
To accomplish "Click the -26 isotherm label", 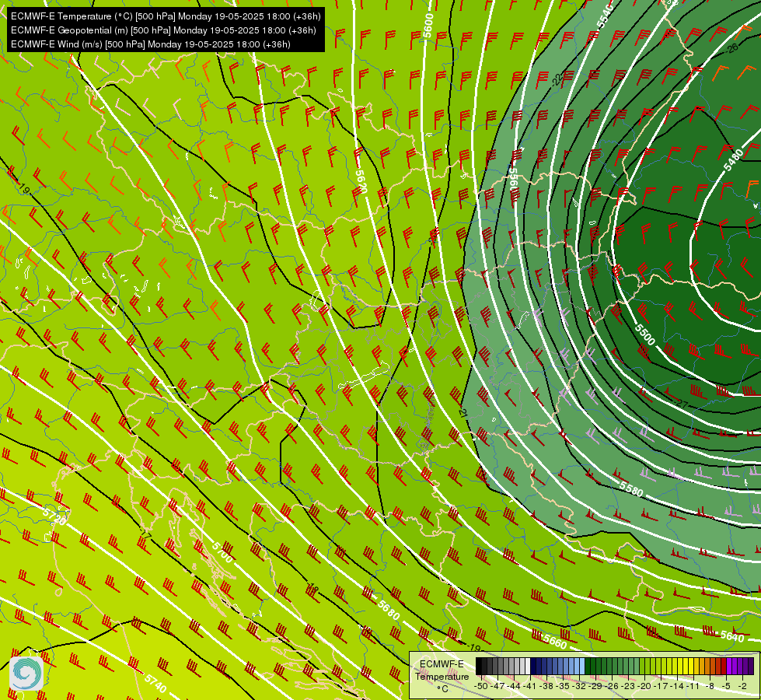I will [732, 47].
